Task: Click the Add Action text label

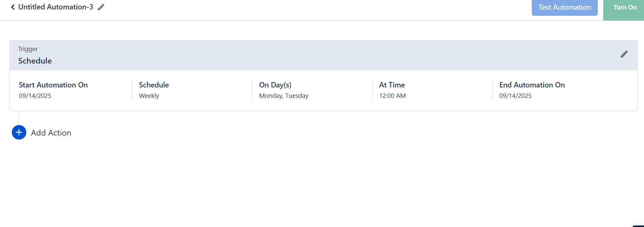Action: click(51, 133)
